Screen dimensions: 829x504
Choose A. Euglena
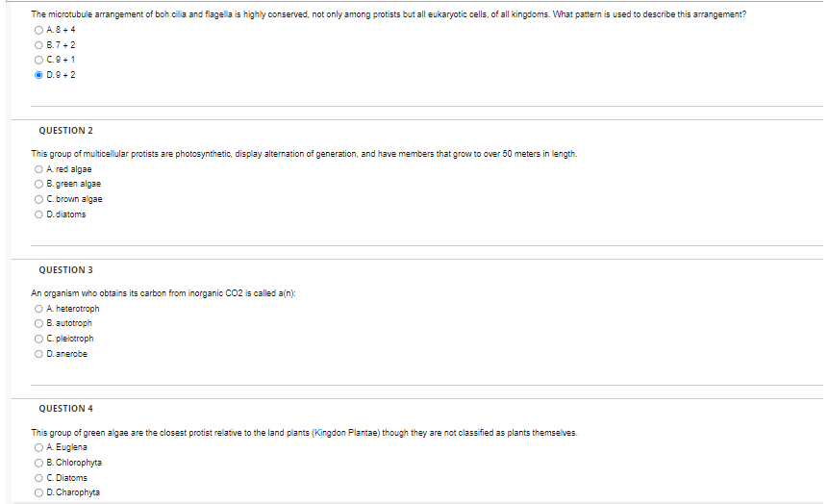(x=38, y=448)
